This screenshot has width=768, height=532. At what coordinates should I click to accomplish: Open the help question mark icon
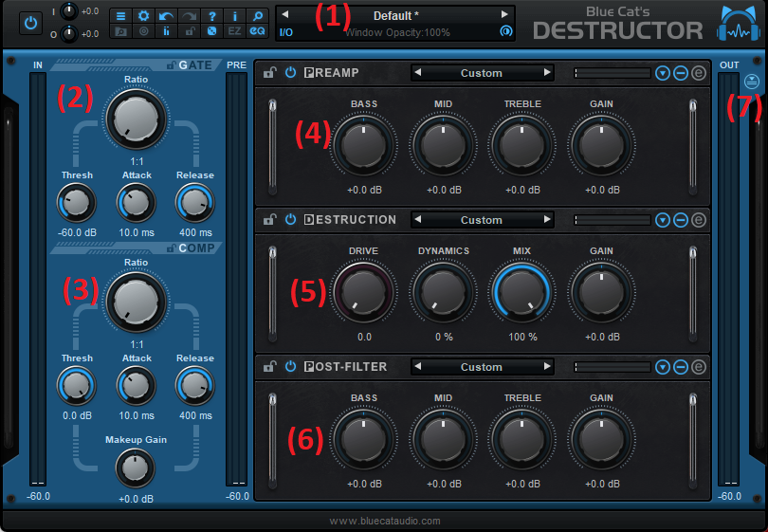(x=211, y=16)
